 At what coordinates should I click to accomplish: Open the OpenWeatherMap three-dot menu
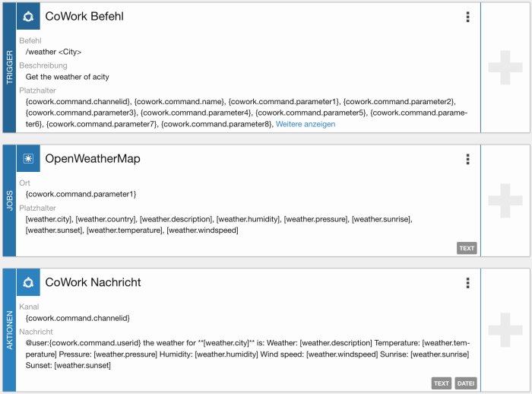tap(467, 159)
